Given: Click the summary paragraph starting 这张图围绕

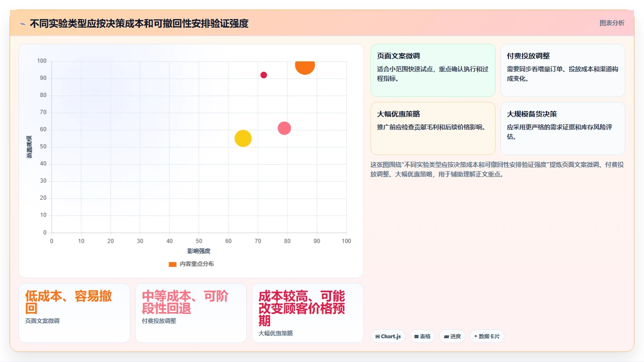Looking at the screenshot, I should tap(497, 169).
